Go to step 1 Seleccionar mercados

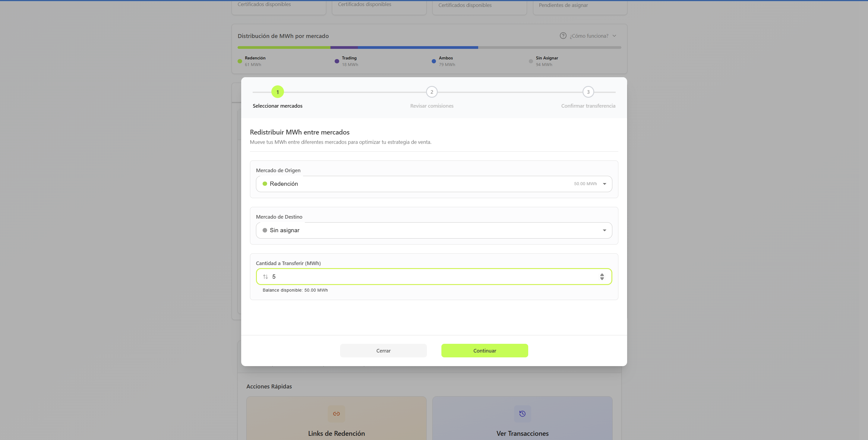click(278, 92)
